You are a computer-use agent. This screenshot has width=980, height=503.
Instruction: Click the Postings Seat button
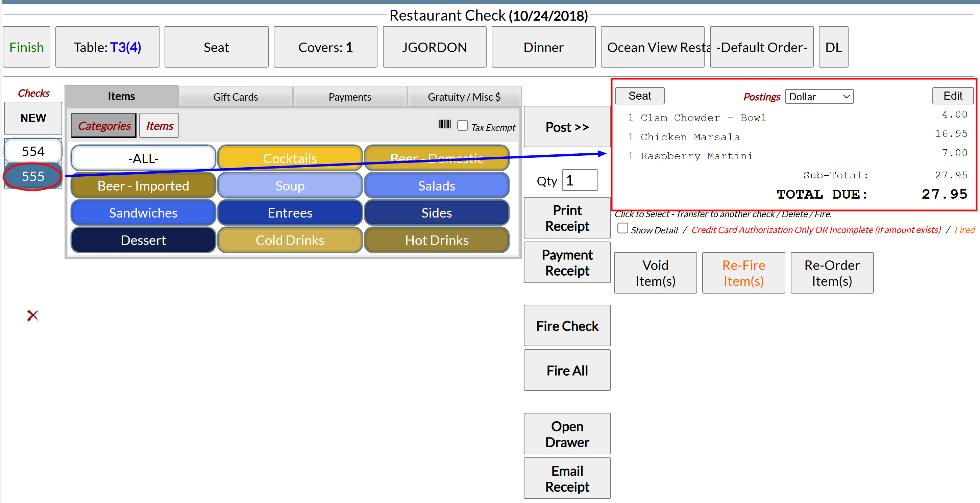(639, 96)
